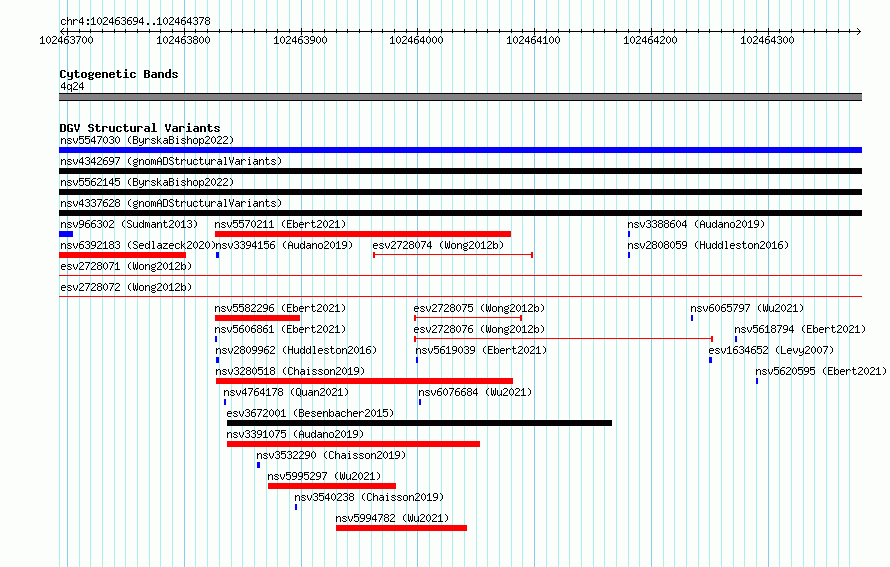Click red bar under nsv6392183
Screen dimensions: 890x567
click(122, 255)
